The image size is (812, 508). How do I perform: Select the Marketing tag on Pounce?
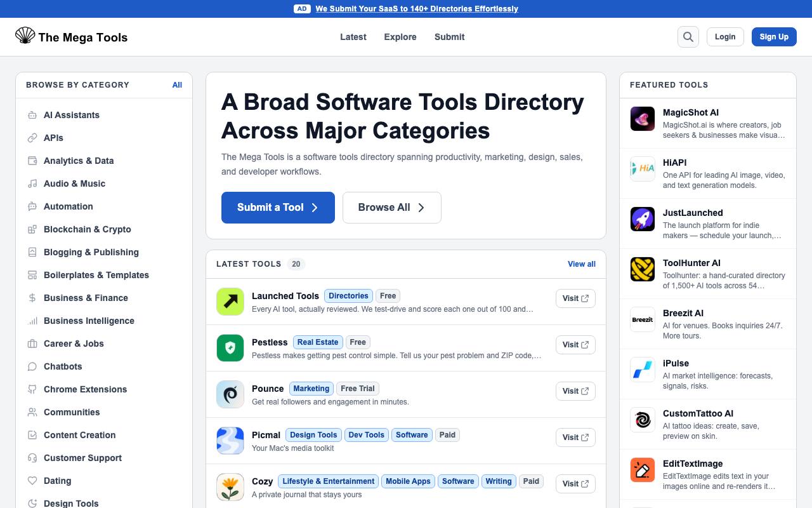coord(311,389)
